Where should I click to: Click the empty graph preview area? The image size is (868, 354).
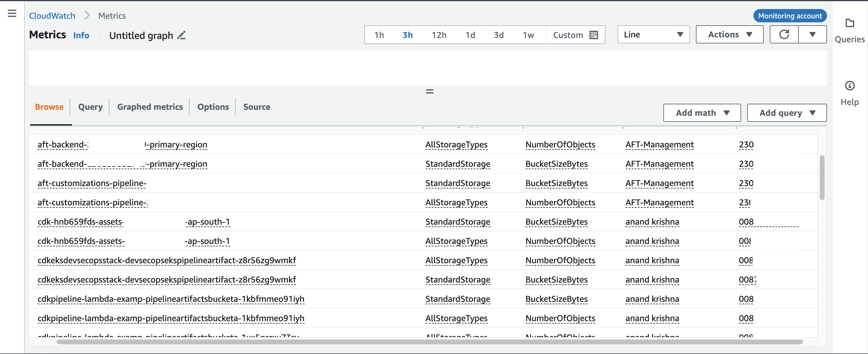point(428,68)
